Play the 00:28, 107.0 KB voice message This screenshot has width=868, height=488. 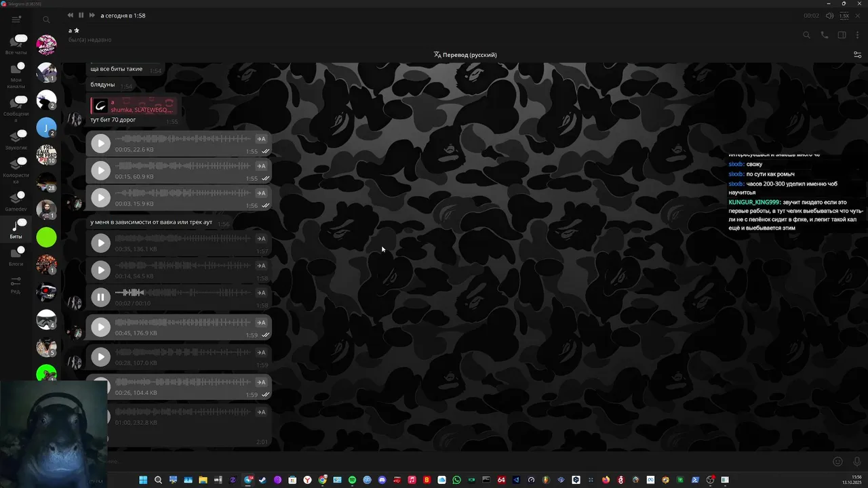coord(100,357)
